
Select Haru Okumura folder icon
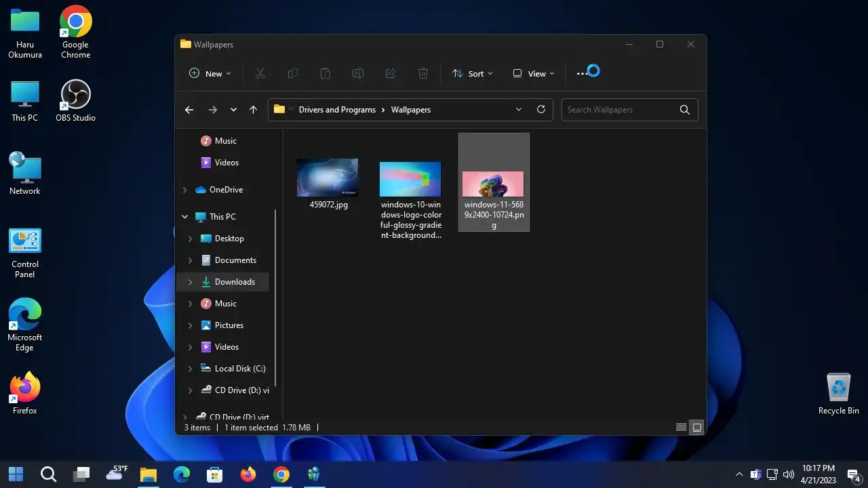tap(25, 32)
